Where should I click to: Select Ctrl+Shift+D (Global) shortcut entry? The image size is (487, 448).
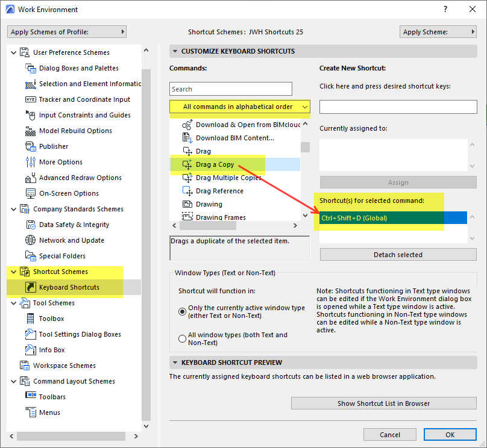(393, 218)
